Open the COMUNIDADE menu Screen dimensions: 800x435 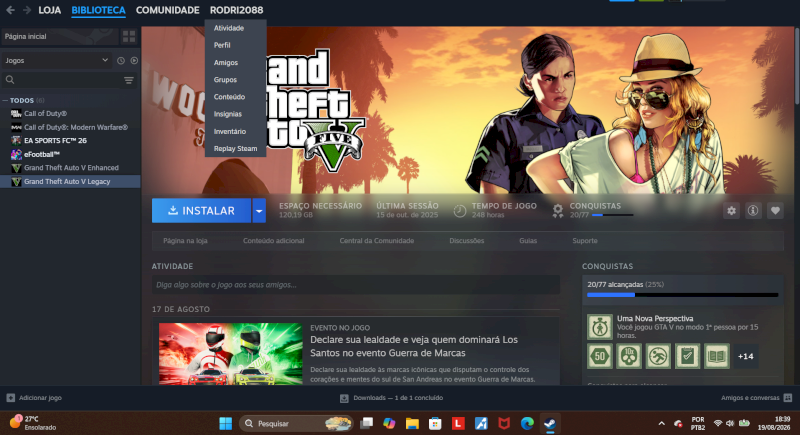pyautogui.click(x=167, y=10)
